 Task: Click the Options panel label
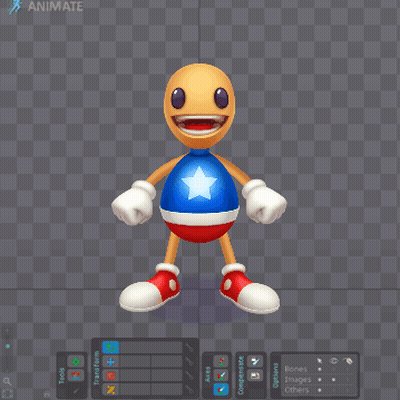pos(276,375)
